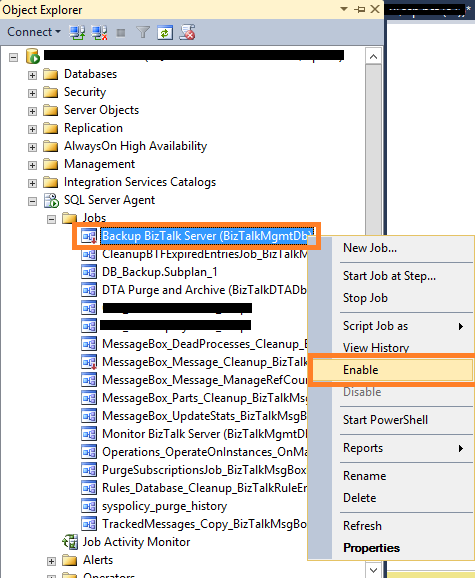The image size is (475, 578).
Task: Click the Replication folder icon
Action: pyautogui.click(x=50, y=129)
